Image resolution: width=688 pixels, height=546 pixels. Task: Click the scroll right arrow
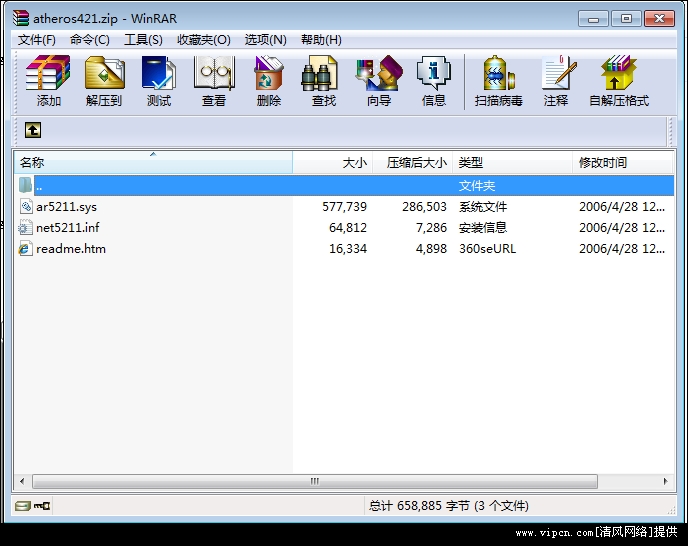pyautogui.click(x=665, y=481)
